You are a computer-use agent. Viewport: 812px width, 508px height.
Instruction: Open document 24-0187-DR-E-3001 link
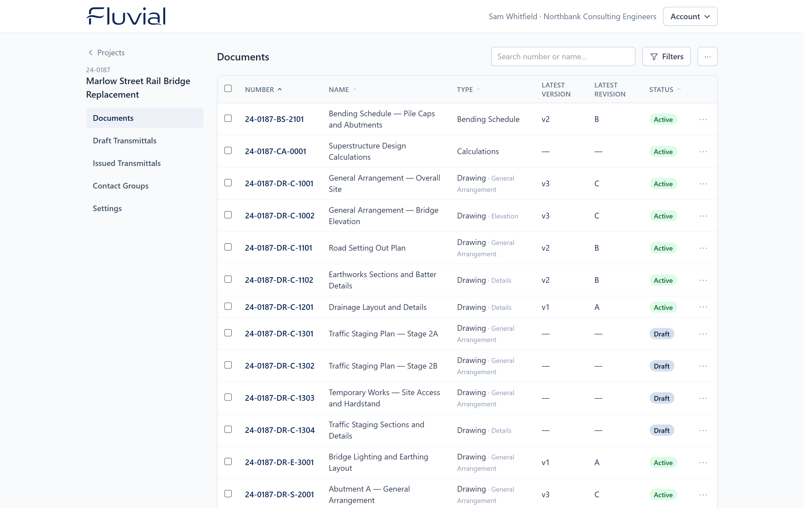(x=279, y=462)
